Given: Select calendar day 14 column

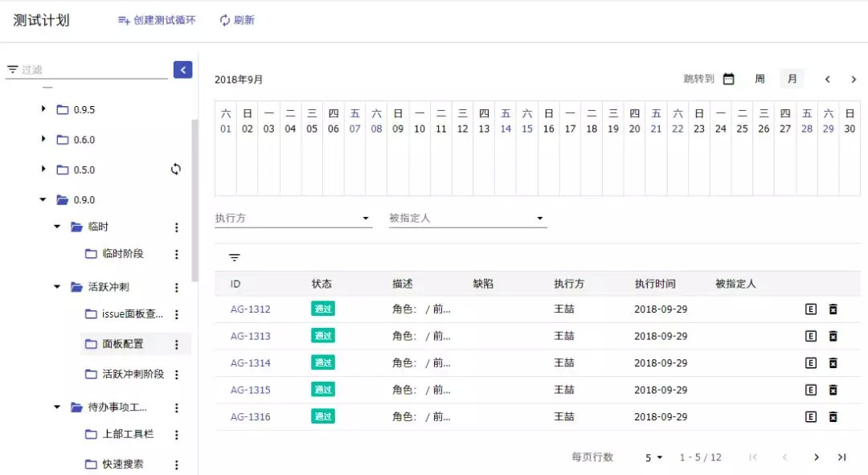Looking at the screenshot, I should point(506,149).
